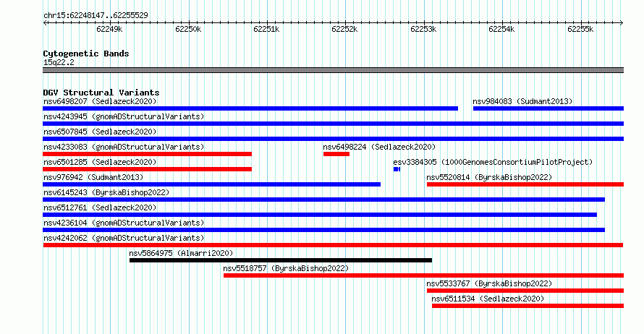Open nsv6501285 (Sedlazeck2020) label
Image resolution: width=644 pixels, height=334 pixels.
click(100, 162)
